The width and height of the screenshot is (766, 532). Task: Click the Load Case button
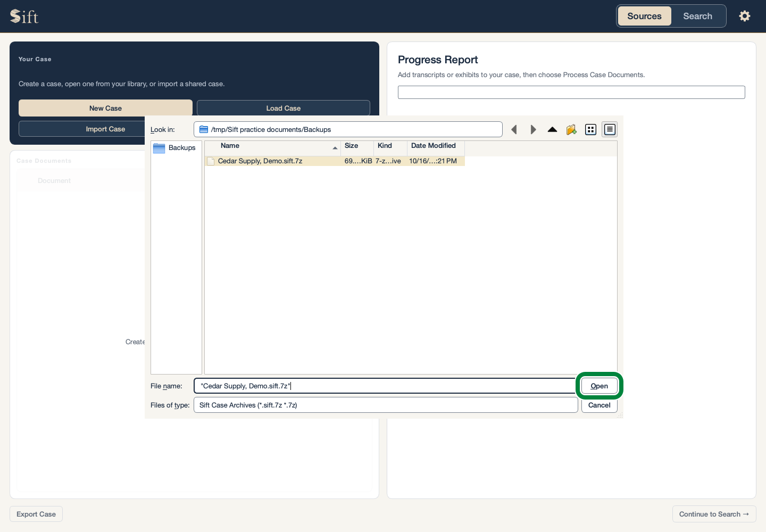[284, 108]
